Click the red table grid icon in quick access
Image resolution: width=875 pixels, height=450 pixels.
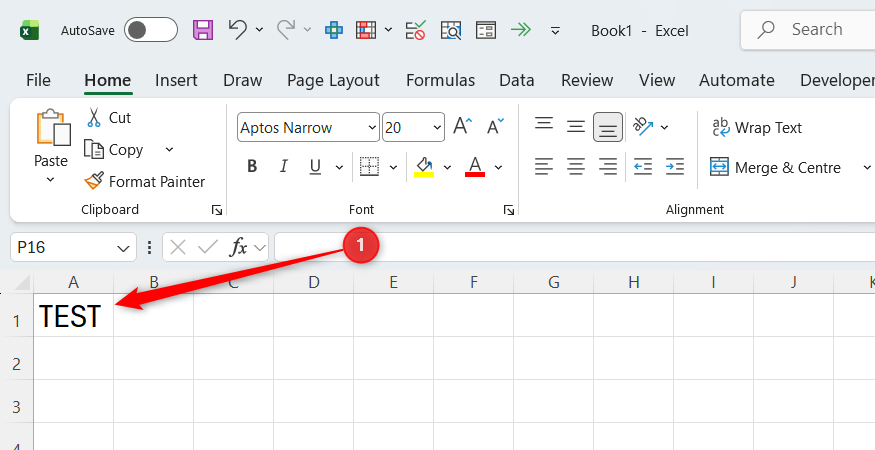366,30
